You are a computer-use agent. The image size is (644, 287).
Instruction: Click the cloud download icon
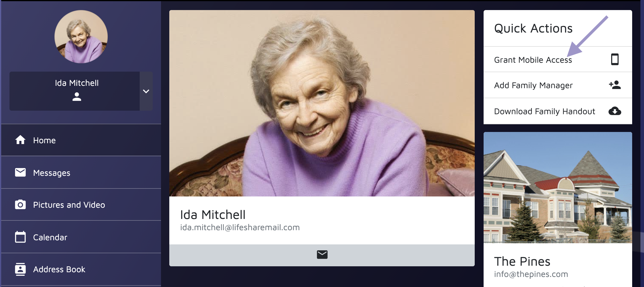[x=615, y=111]
